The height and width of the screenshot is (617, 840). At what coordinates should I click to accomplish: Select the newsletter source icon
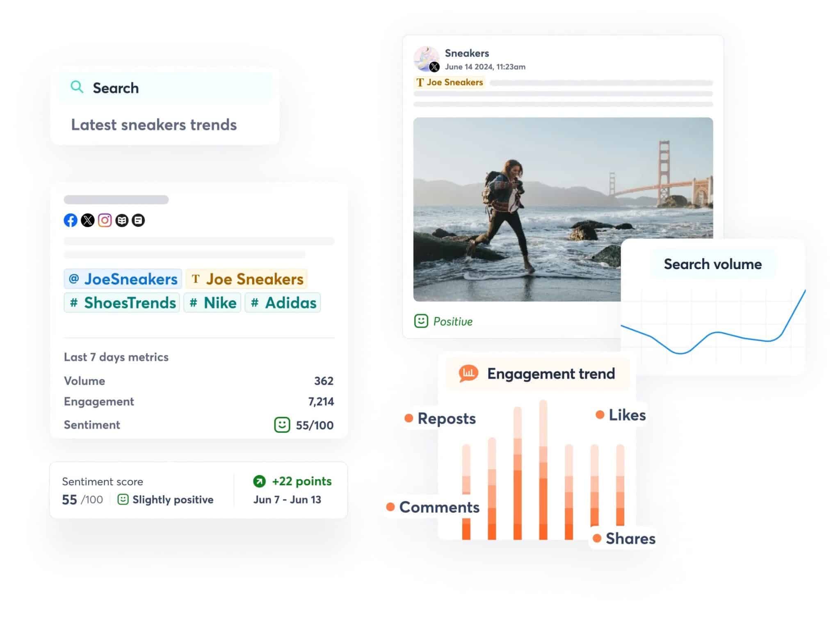pyautogui.click(x=139, y=220)
